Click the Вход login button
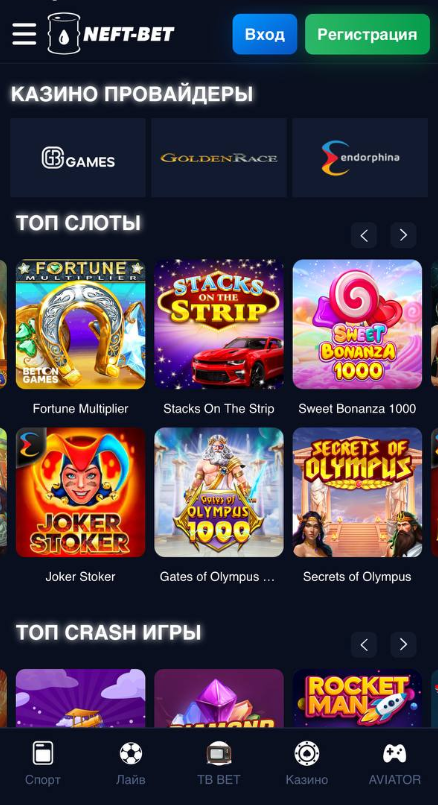 click(x=264, y=34)
